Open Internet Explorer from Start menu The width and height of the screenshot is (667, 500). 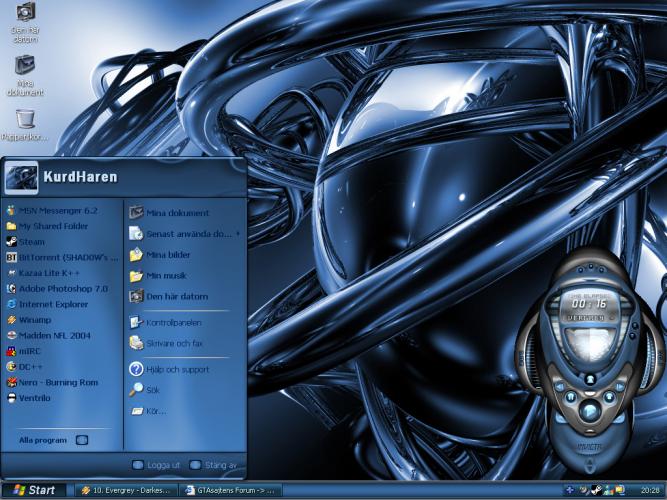(x=54, y=303)
